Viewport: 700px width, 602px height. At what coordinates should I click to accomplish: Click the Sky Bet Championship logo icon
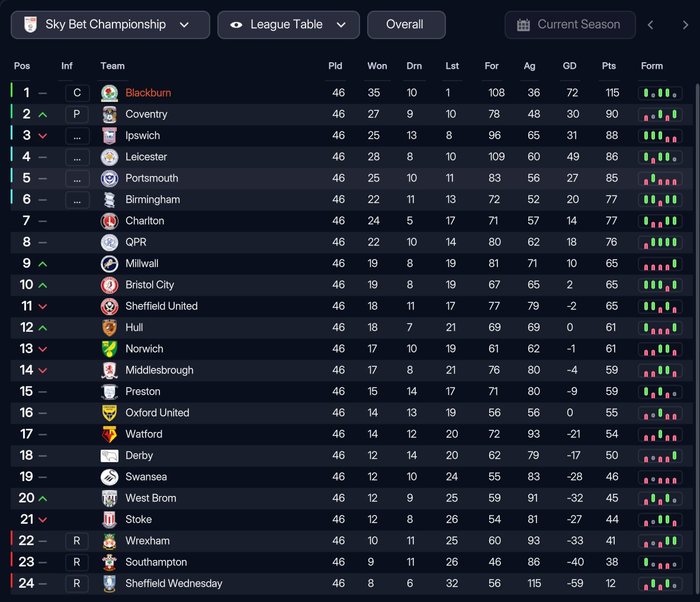tap(30, 24)
